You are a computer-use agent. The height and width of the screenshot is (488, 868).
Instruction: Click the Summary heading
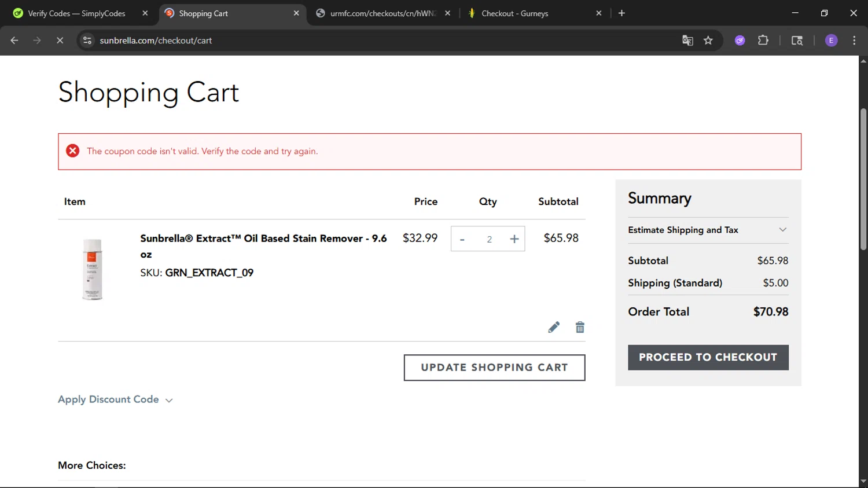click(660, 199)
